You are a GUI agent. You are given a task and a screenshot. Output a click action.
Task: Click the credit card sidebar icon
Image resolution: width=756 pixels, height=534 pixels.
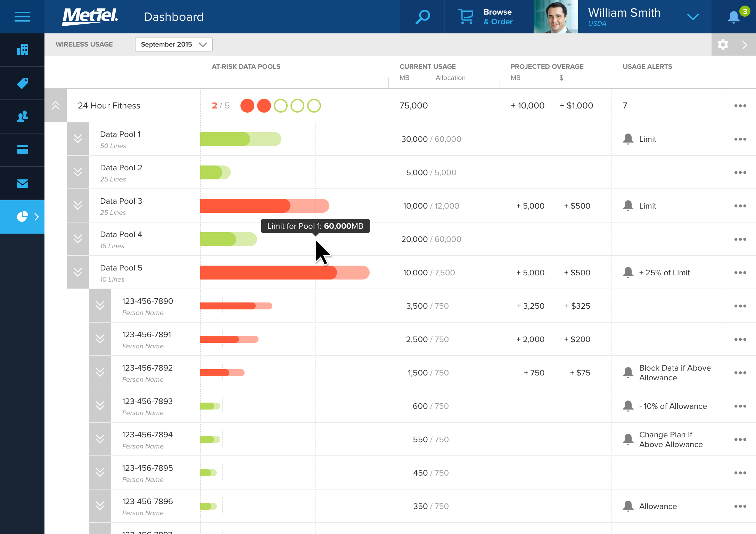click(22, 150)
